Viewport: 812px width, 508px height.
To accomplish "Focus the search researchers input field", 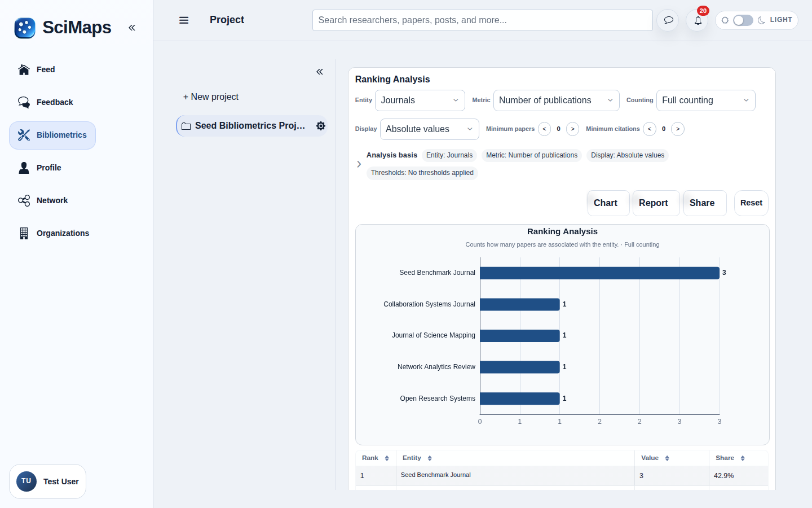I will point(483,20).
